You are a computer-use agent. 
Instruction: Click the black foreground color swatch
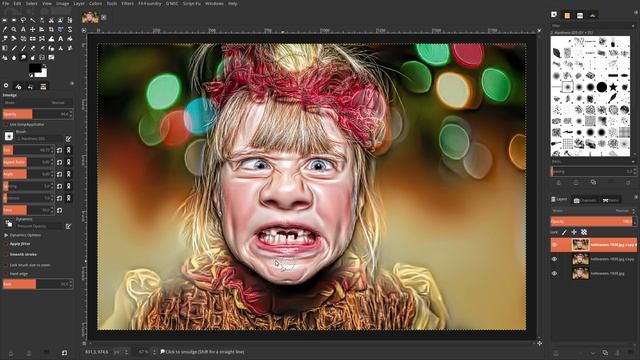pyautogui.click(x=35, y=68)
